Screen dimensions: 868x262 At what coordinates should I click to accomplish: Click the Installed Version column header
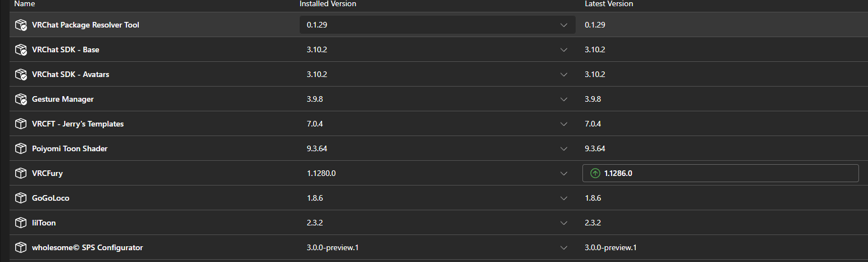pos(328,4)
